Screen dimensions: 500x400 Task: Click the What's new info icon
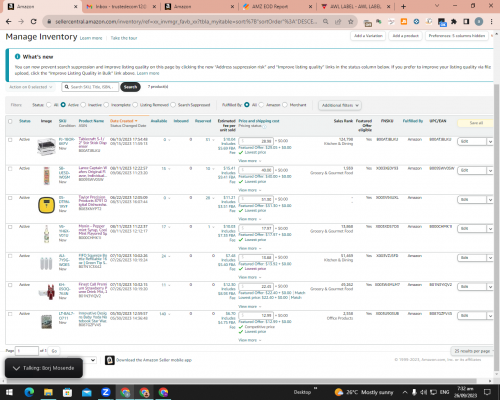[x=17, y=57]
